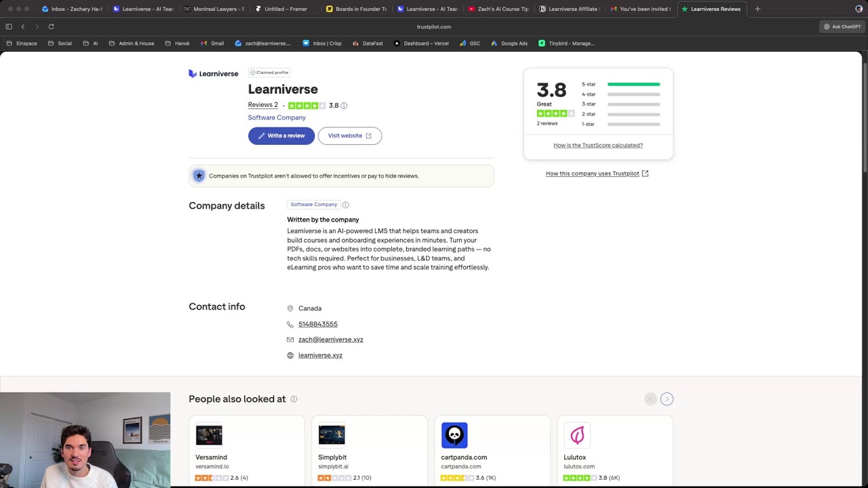Click the Claimed profile badge

point(269,73)
